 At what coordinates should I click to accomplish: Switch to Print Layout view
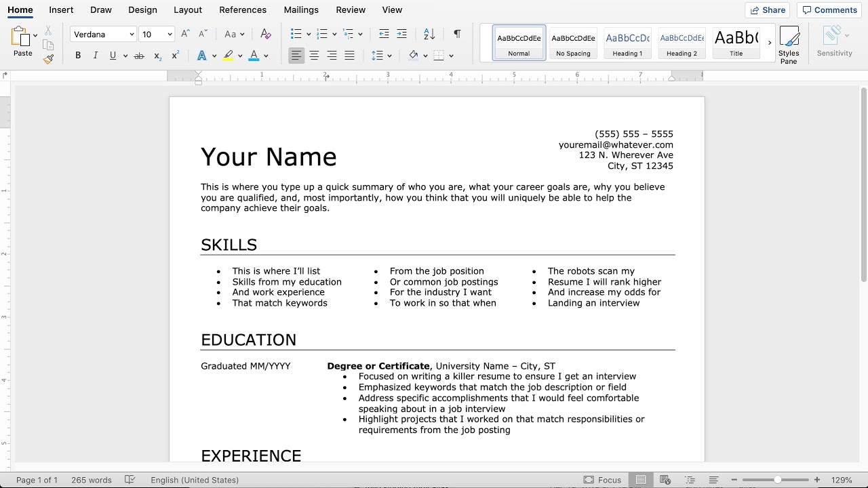pyautogui.click(x=641, y=480)
